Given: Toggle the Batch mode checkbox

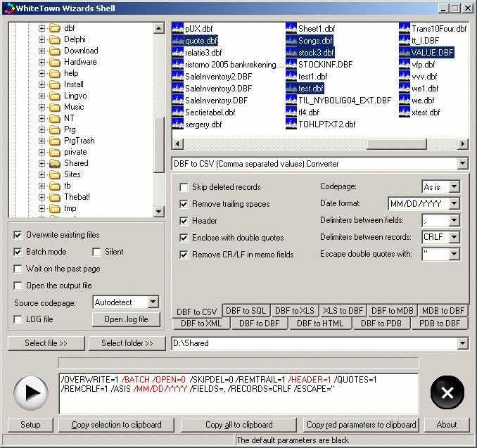Looking at the screenshot, I should pos(19,252).
